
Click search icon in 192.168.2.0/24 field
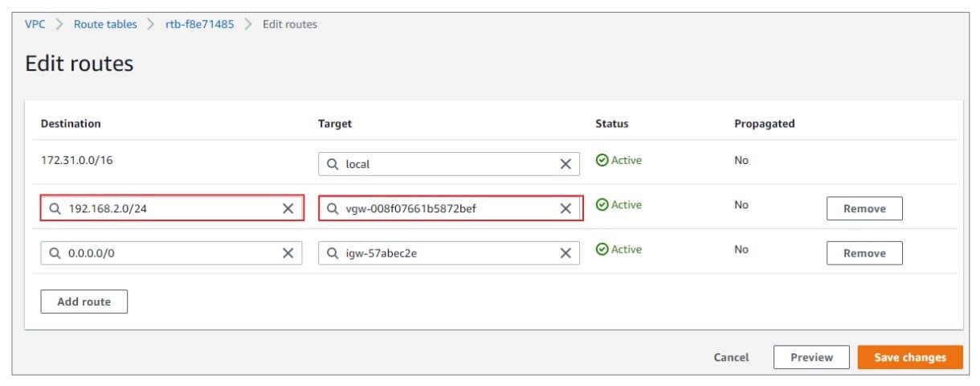[55, 208]
